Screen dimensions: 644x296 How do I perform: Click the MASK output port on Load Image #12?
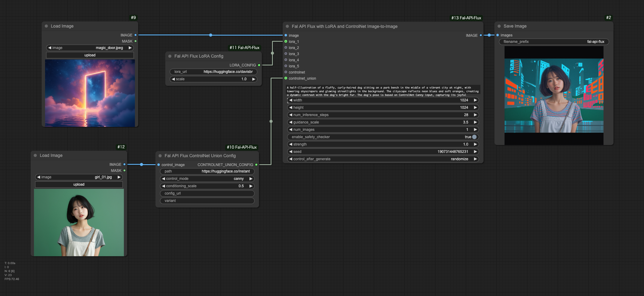click(x=125, y=170)
